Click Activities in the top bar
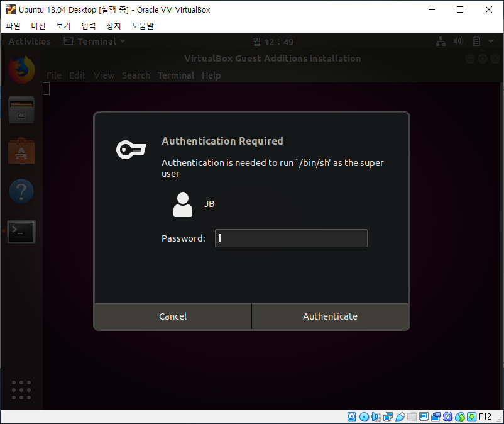The width and height of the screenshot is (504, 424). [x=30, y=42]
